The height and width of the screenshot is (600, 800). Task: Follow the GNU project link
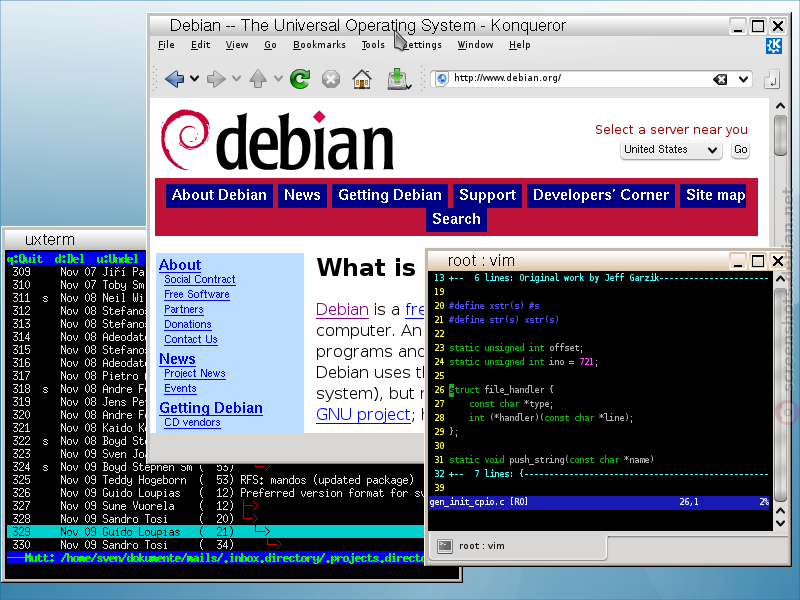(x=362, y=415)
